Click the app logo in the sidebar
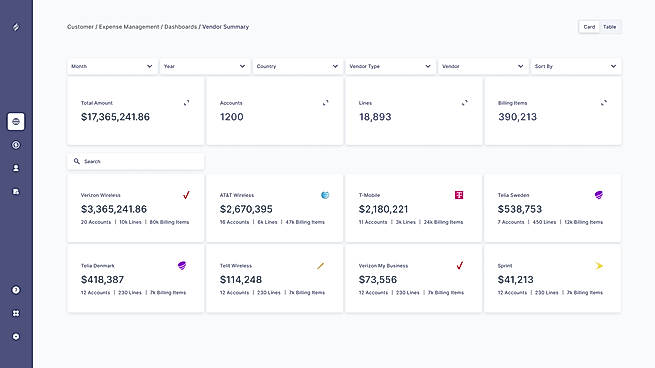 (x=16, y=27)
